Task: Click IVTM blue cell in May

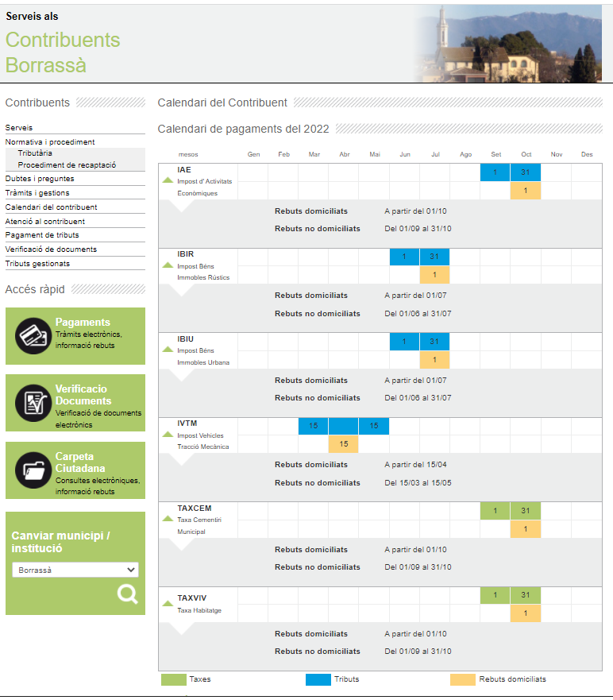Action: point(374,426)
